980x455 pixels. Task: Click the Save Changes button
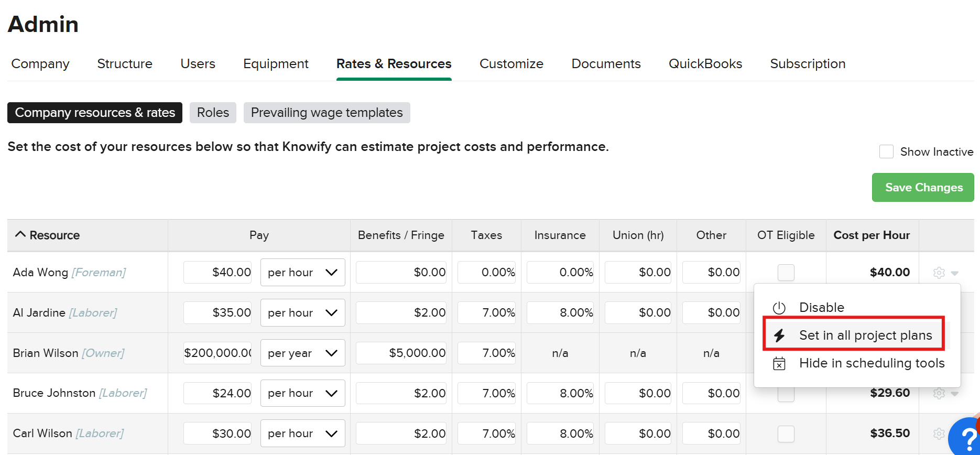pyautogui.click(x=923, y=188)
